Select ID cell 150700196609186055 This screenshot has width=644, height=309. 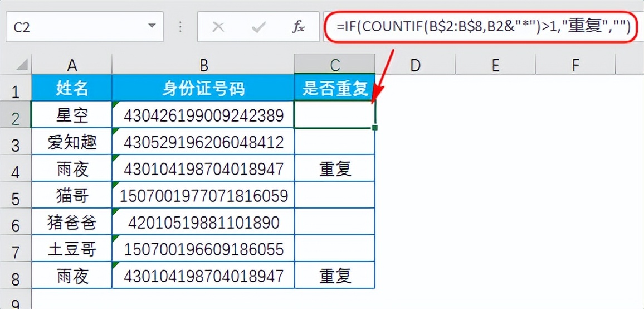(203, 248)
